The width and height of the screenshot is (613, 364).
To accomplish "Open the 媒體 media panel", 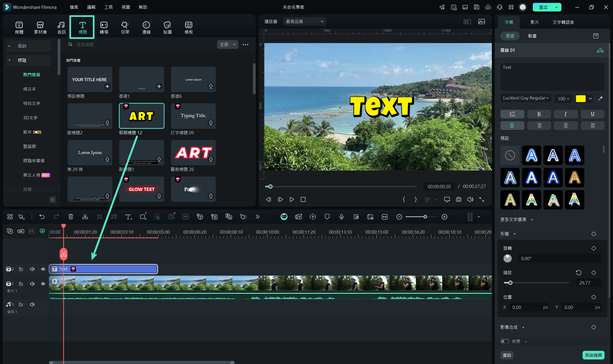I will [19, 28].
